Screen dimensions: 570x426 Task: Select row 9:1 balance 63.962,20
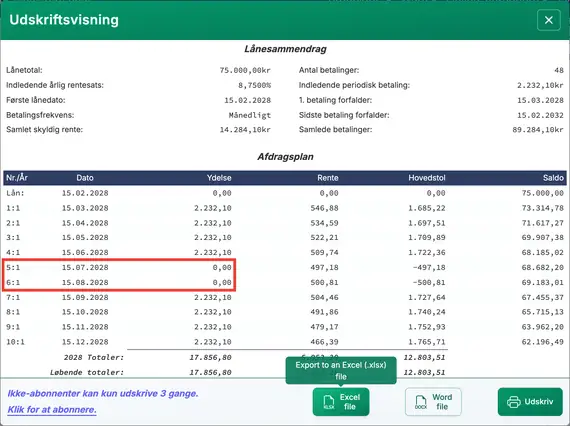pos(543,327)
